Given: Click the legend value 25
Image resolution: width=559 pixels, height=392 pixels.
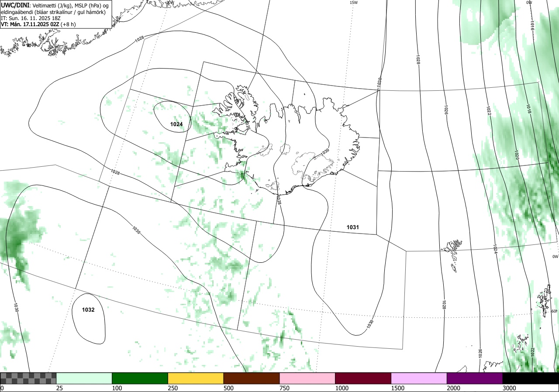Looking at the screenshot, I should click(x=59, y=388).
